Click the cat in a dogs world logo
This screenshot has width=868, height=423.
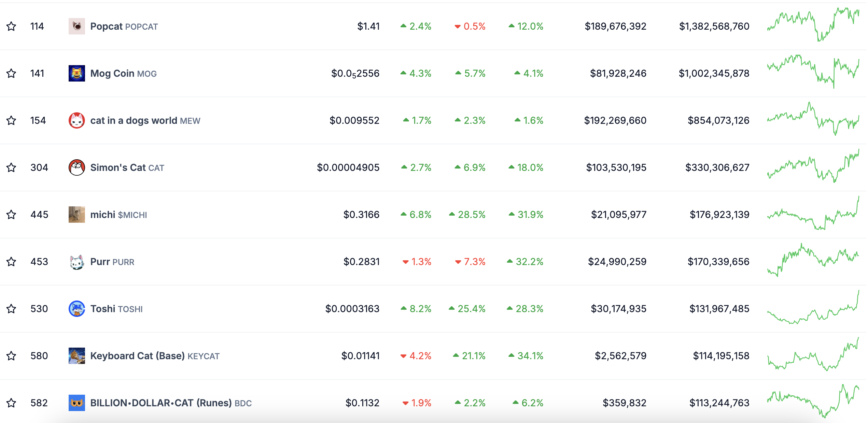(76, 120)
